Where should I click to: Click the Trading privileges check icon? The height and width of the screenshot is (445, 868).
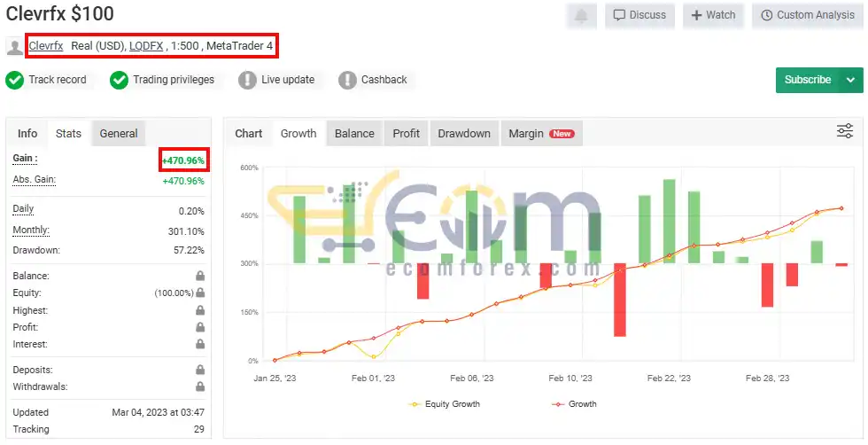tap(119, 81)
